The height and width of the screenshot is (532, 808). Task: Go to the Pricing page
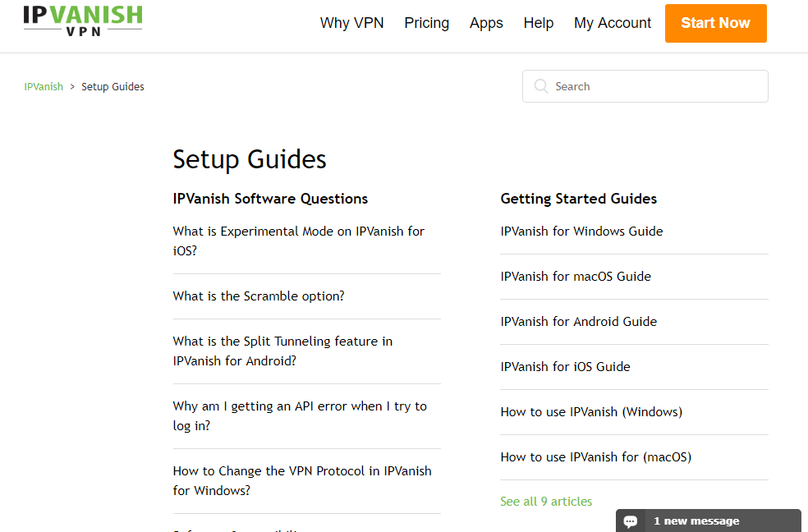pos(427,23)
